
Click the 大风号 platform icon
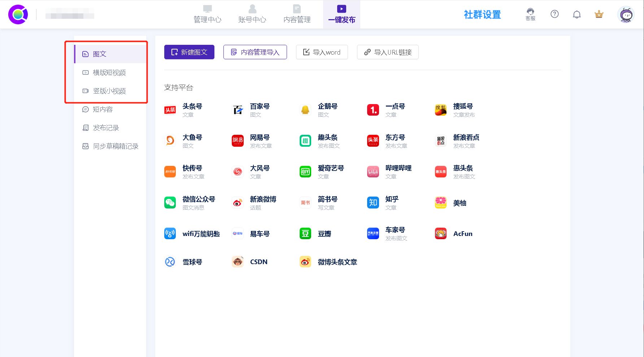coord(238,172)
